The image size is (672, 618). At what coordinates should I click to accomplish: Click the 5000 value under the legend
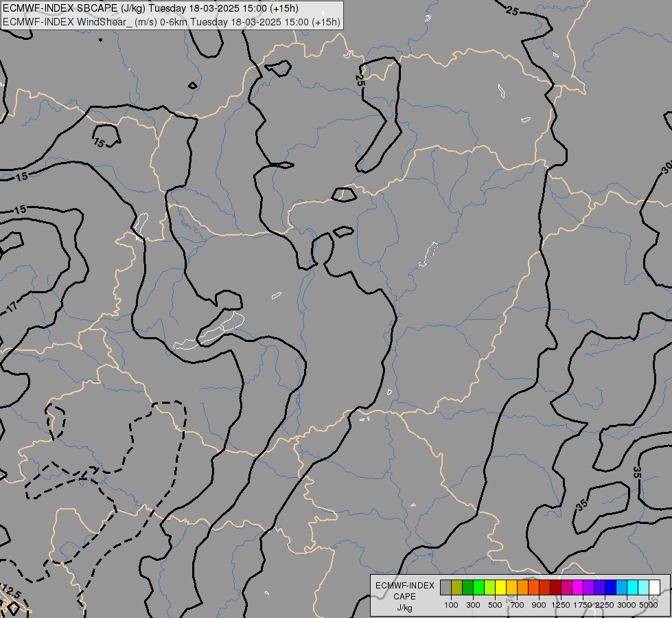point(649,605)
